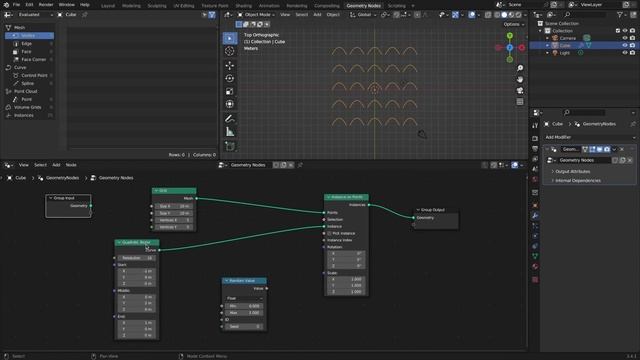
Task: Click the green Y axis gizmo ball
Action: click(510, 36)
